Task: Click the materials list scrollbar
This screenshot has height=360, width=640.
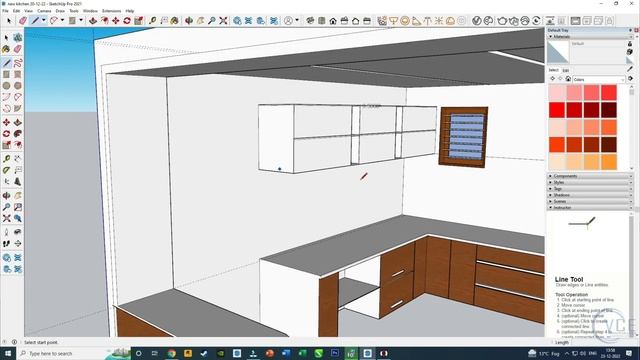Action: tap(632, 127)
